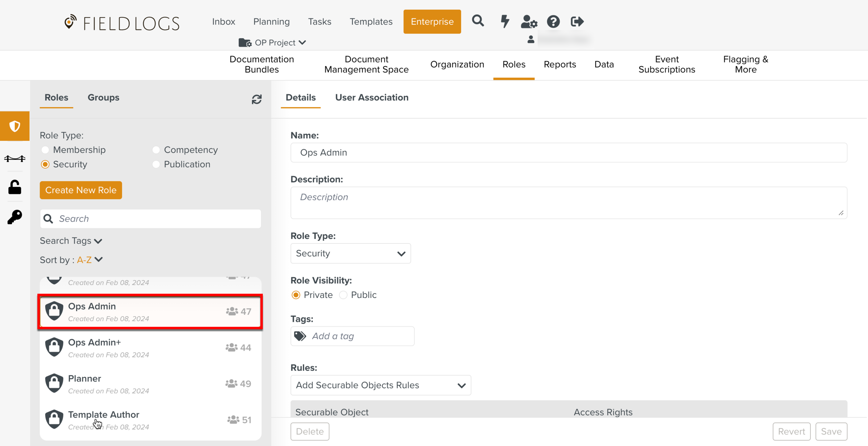The width and height of the screenshot is (868, 446).
Task: Choose the Competency role type option
Action: click(x=156, y=150)
